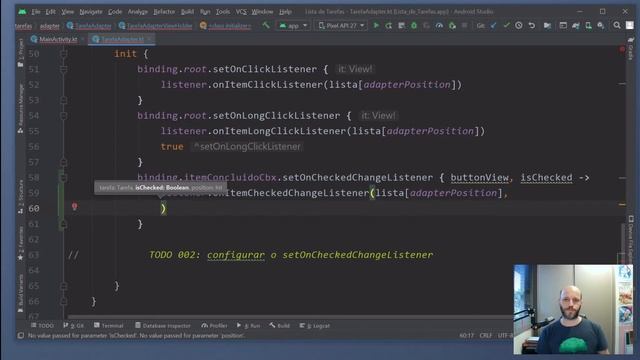Collapse setOnLongClickListener fold marker line 54

[x=63, y=116]
